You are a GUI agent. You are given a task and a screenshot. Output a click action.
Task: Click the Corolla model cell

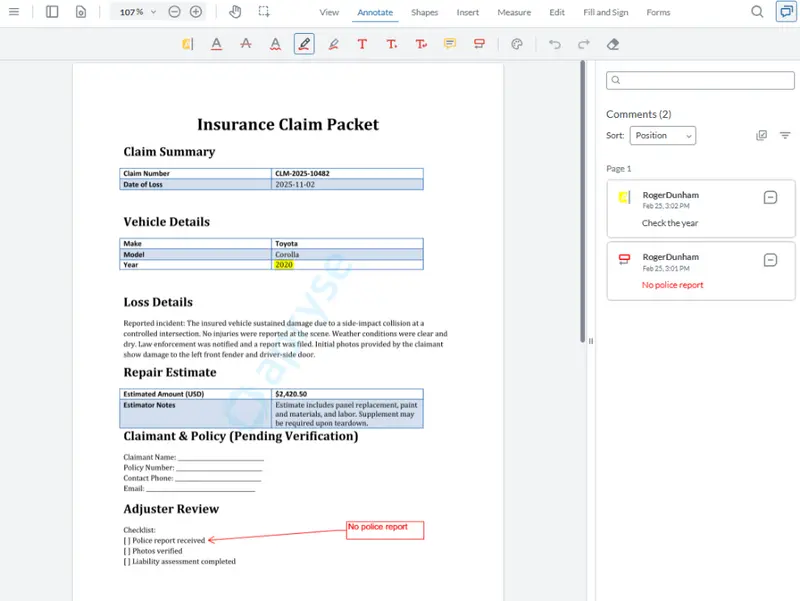[347, 254]
